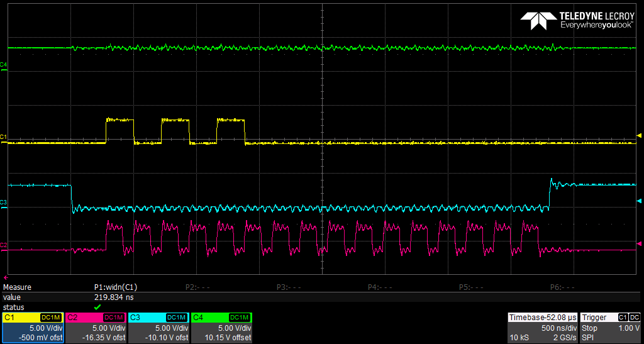The width and height of the screenshot is (644, 344).
Task: Click the C3 cyan trace label marker
Action: [x=4, y=203]
